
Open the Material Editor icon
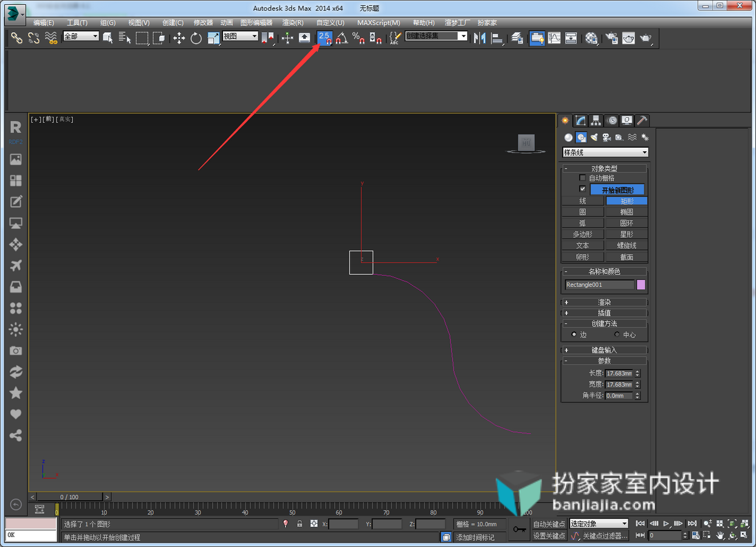tap(591, 38)
